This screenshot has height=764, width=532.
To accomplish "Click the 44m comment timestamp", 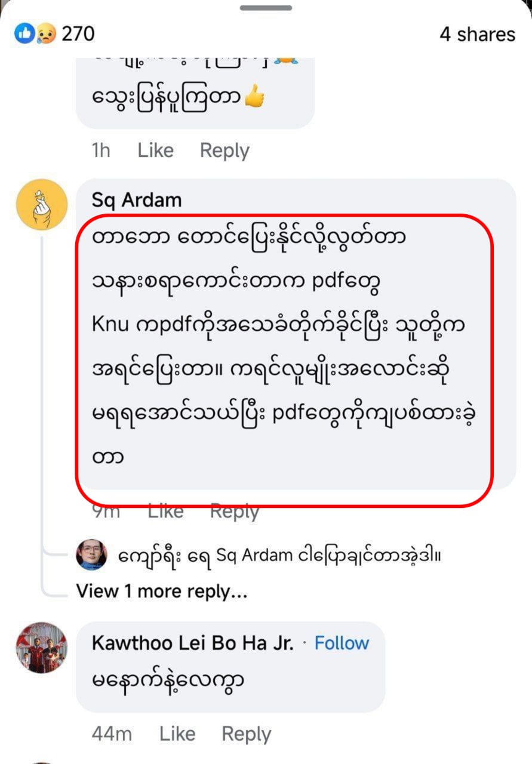I will [x=112, y=734].
